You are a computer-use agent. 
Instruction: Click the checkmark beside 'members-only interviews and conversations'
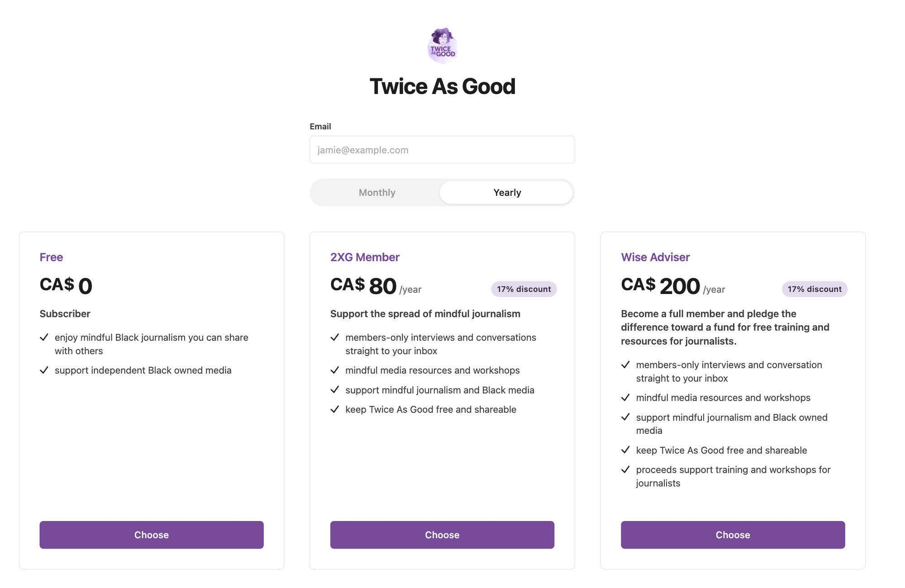point(335,337)
